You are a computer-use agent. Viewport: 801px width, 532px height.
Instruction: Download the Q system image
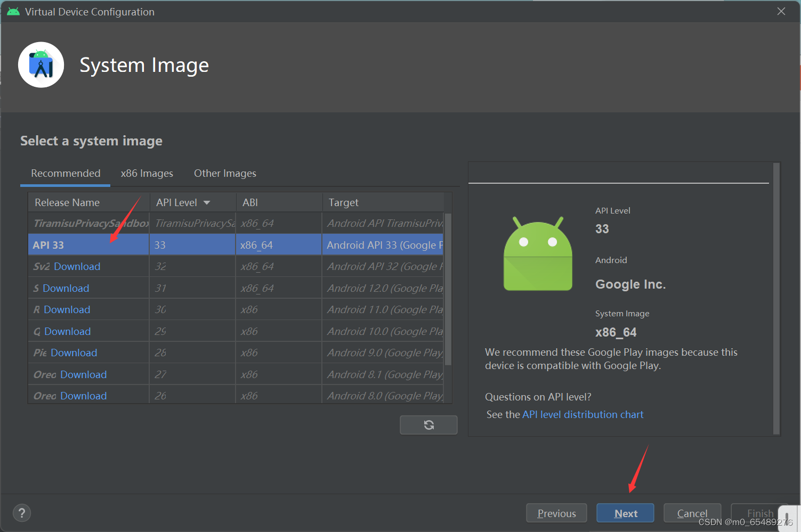click(67, 331)
